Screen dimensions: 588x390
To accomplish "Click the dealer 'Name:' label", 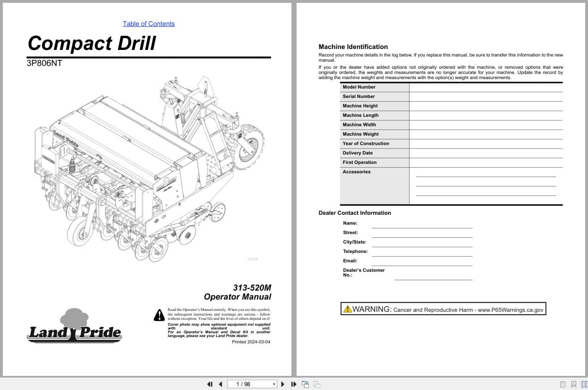I will coord(350,223).
